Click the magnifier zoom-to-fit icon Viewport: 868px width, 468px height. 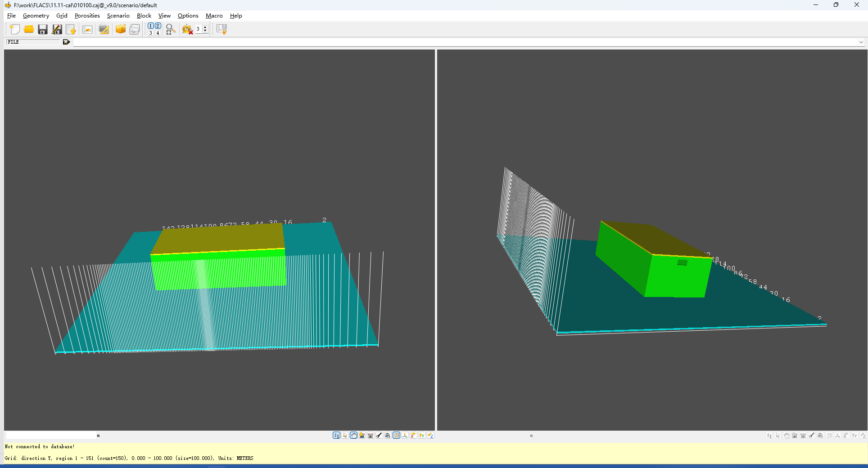[x=170, y=29]
